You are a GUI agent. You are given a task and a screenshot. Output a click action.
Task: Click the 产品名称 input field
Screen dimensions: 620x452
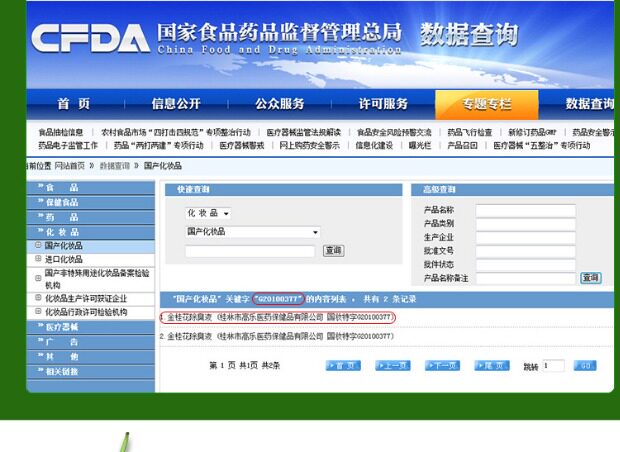click(525, 210)
